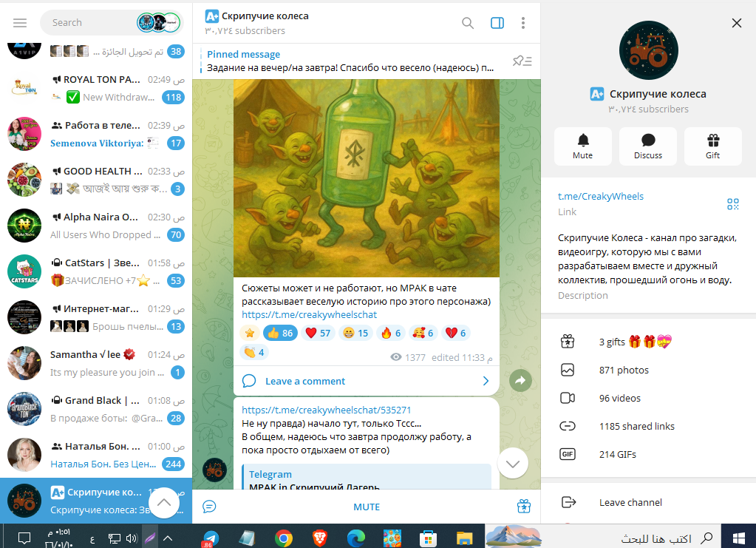Click MUTE button at bottom
756x548 pixels.
tap(367, 507)
